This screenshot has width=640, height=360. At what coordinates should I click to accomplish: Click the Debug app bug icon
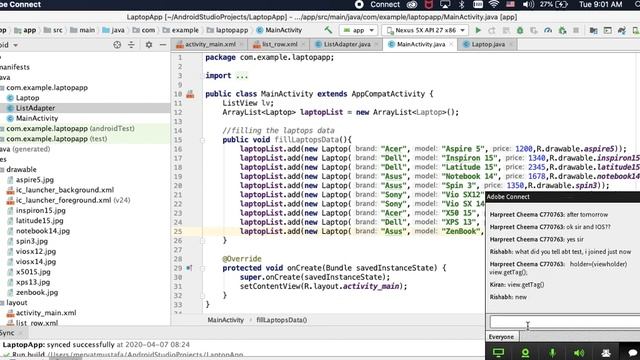520,30
